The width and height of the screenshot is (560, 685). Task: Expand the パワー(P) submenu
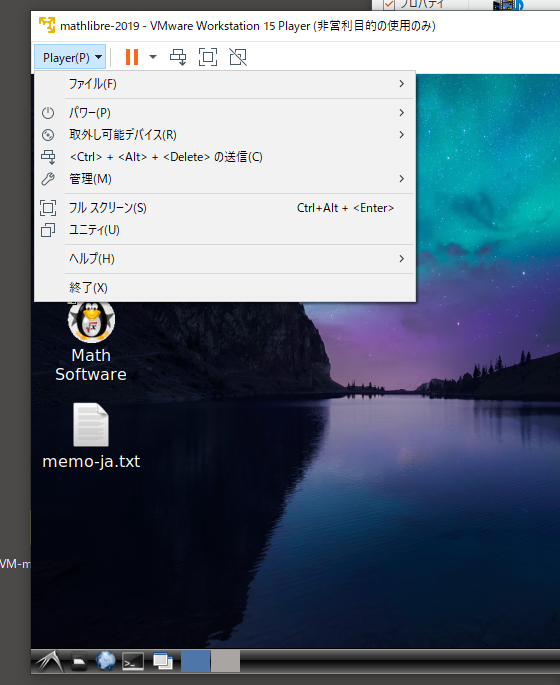coord(225,113)
